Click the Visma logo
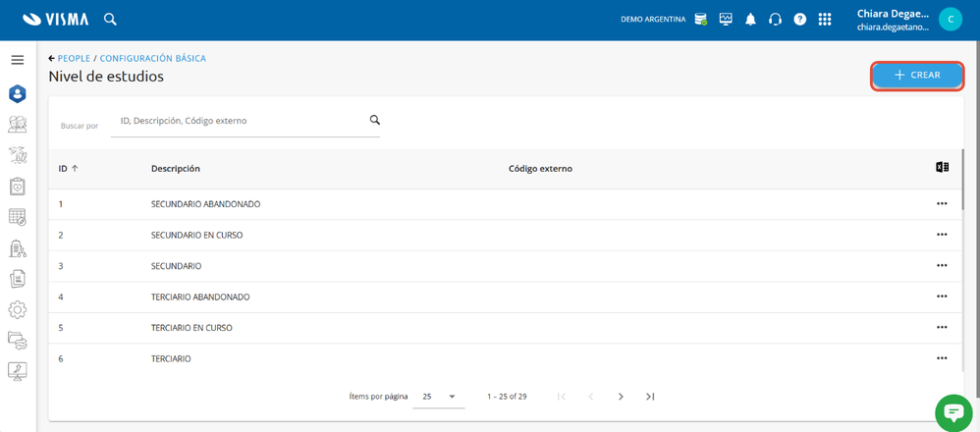Viewport: 980px width, 432px height. pos(55,20)
